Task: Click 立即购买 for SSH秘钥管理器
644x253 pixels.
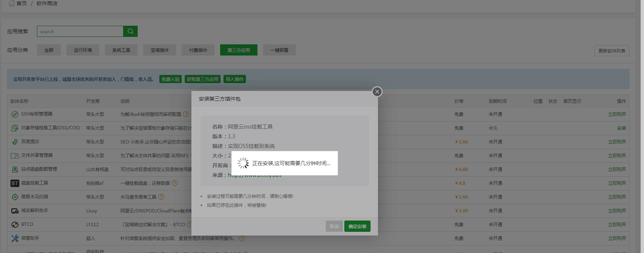Action: (x=617, y=114)
